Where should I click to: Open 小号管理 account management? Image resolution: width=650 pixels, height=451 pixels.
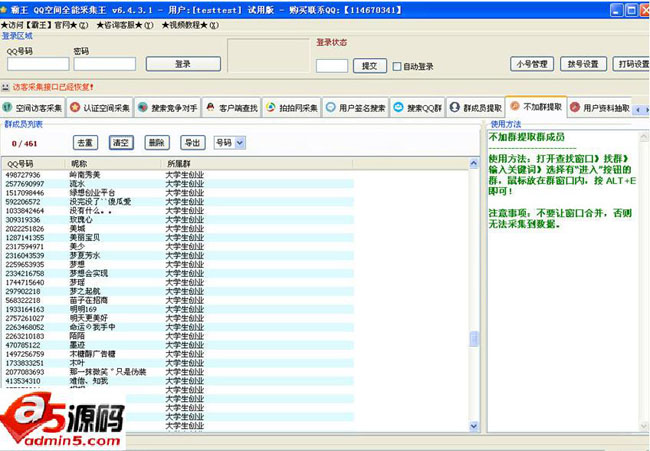point(530,64)
